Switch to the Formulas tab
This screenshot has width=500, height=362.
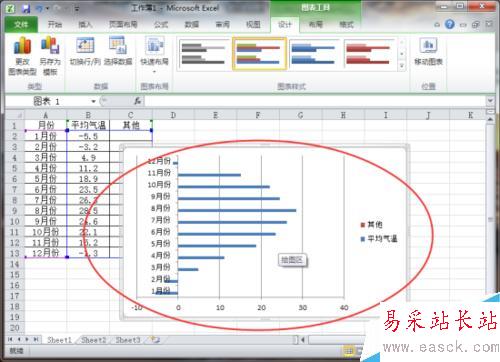click(161, 24)
